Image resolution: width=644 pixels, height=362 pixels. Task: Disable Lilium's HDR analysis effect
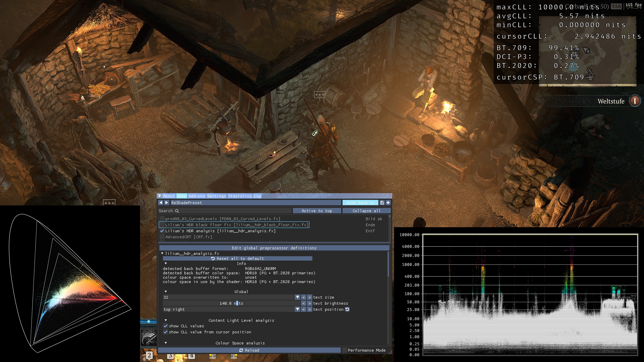(162, 231)
